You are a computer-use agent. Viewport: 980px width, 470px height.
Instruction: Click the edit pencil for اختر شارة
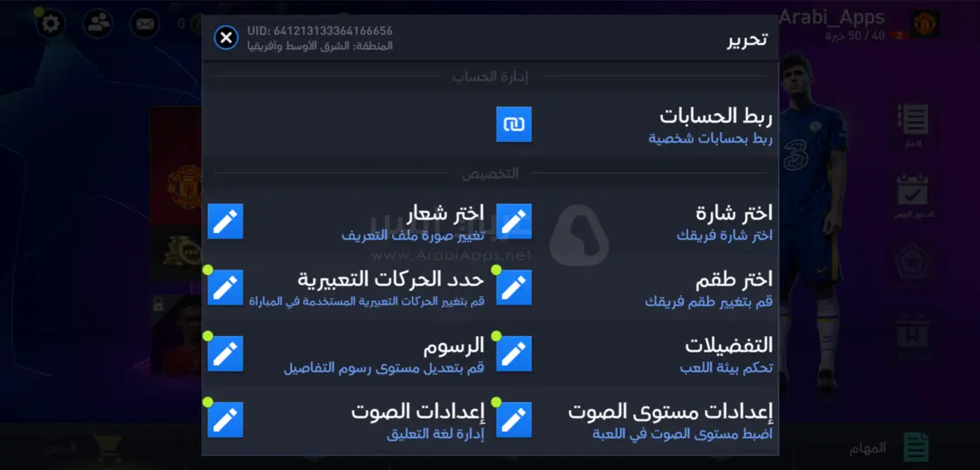pos(514,221)
